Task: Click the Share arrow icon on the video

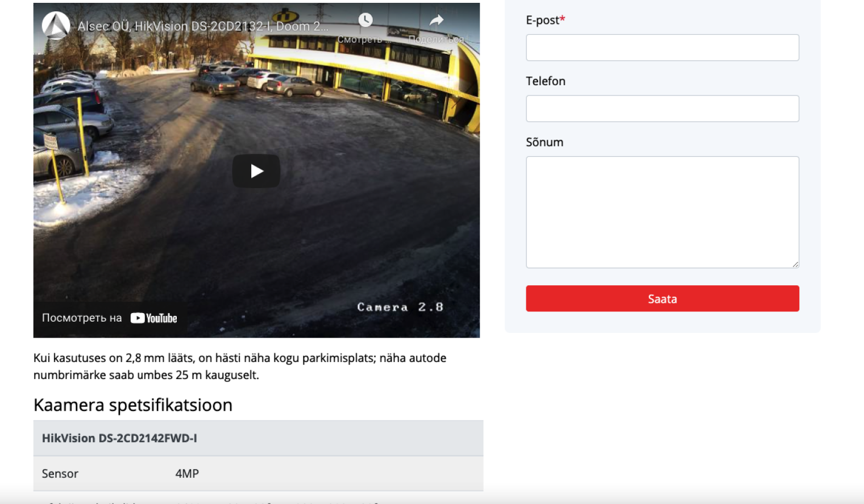Action: (x=436, y=21)
